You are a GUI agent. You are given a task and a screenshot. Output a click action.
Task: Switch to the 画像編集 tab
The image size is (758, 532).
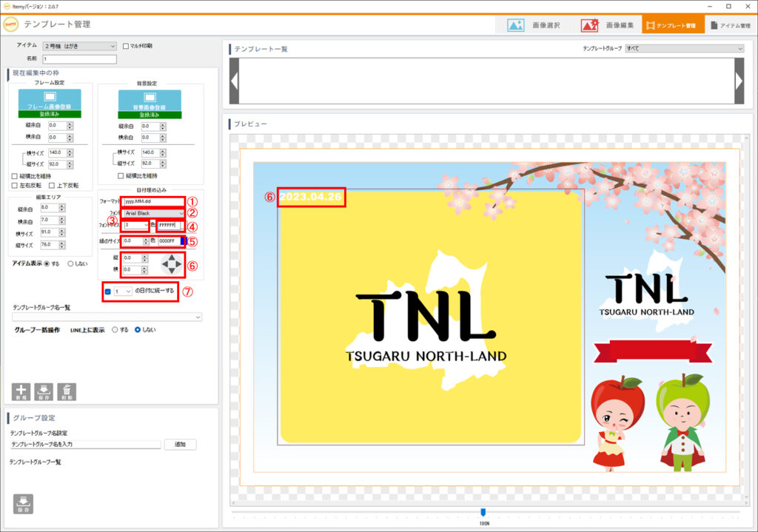tap(607, 25)
